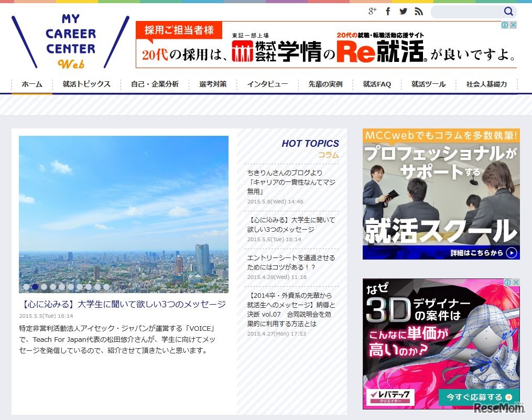532x420 pixels.
Task: Click the Twitter icon in the header
Action: point(403,10)
